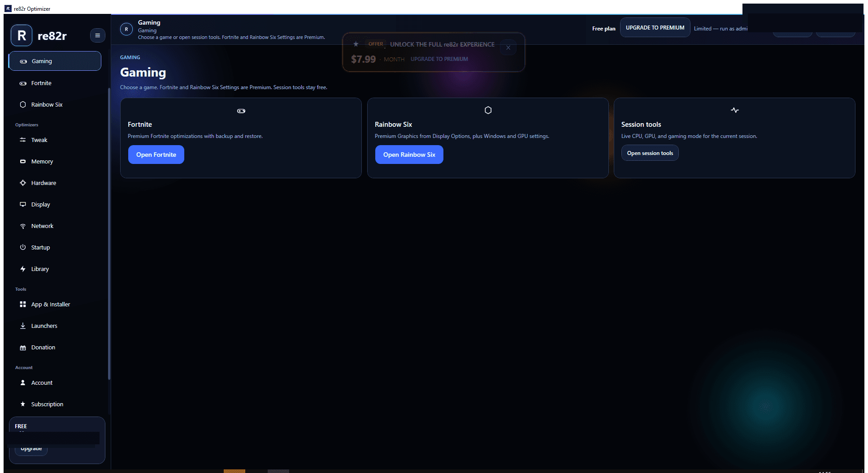Click the Tweak sliders icon

[x=23, y=140]
